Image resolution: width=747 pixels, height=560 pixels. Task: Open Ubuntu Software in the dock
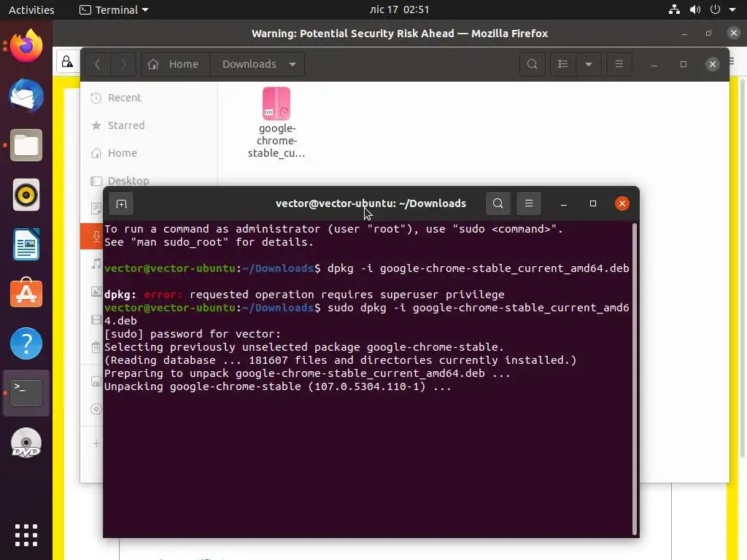(26, 293)
